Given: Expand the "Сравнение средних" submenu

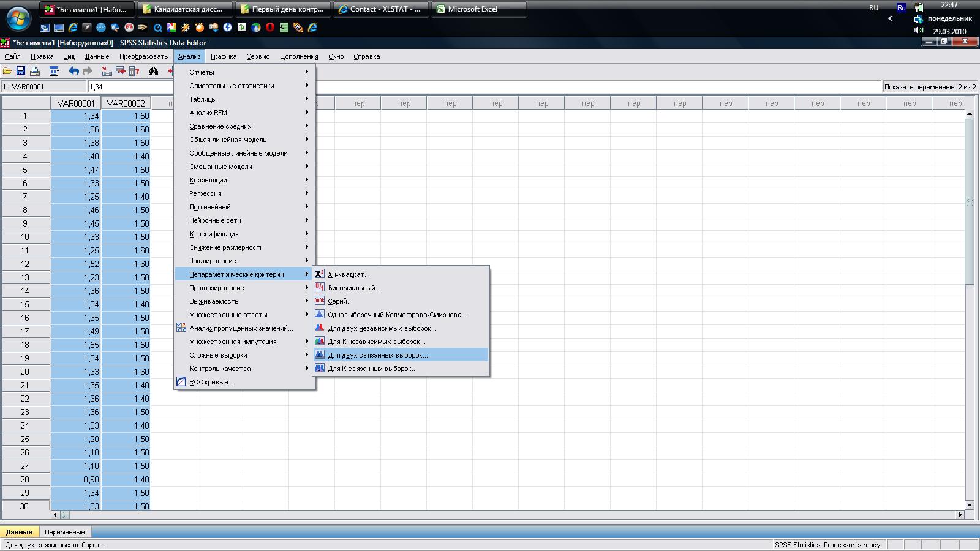Looking at the screenshot, I should (221, 126).
